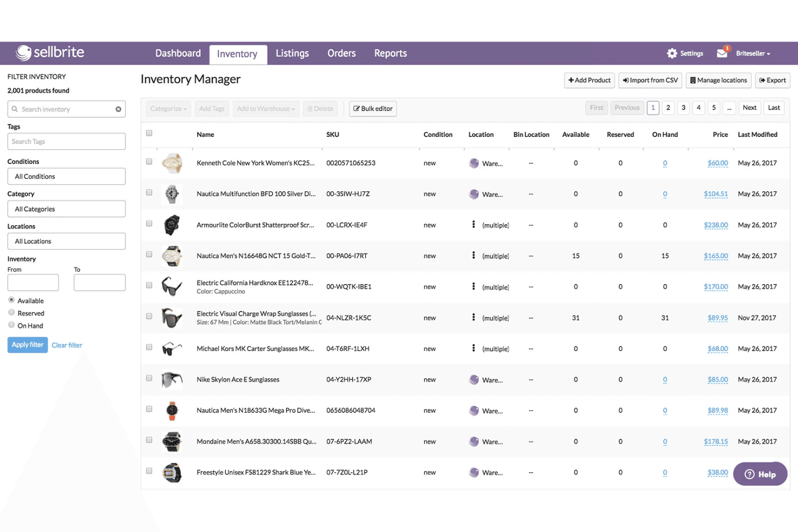Click Nautica Multifunction watch thumbnail
The width and height of the screenshot is (798, 532).
click(172, 194)
